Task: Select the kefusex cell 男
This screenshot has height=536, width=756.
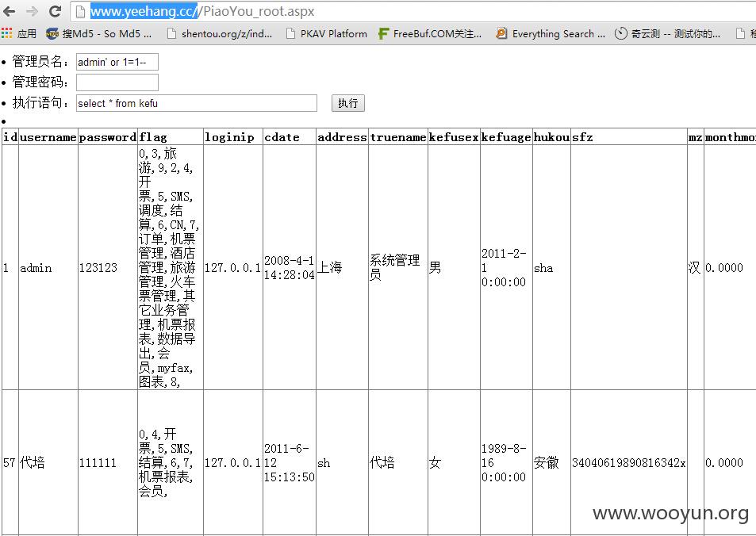Action: pyautogui.click(x=455, y=267)
